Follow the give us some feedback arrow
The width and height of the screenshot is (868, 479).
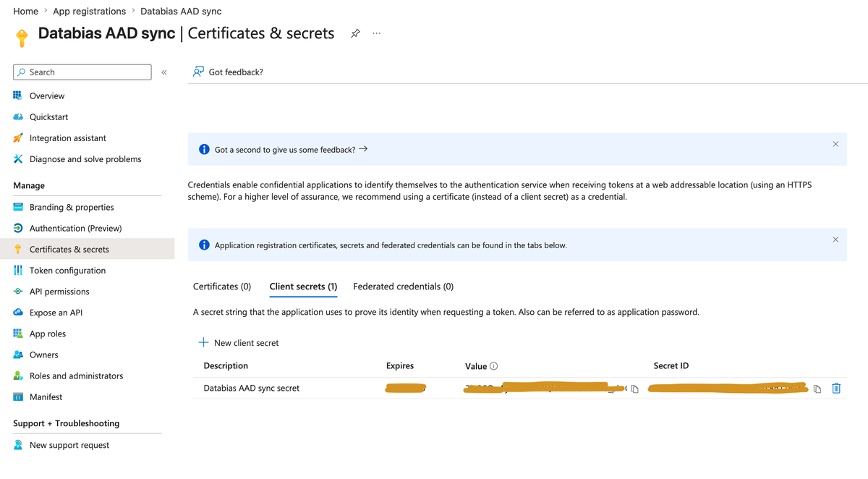point(363,149)
